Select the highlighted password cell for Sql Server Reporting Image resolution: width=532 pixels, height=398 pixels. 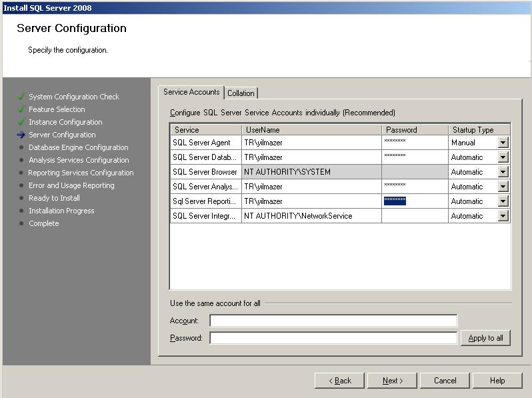click(415, 201)
